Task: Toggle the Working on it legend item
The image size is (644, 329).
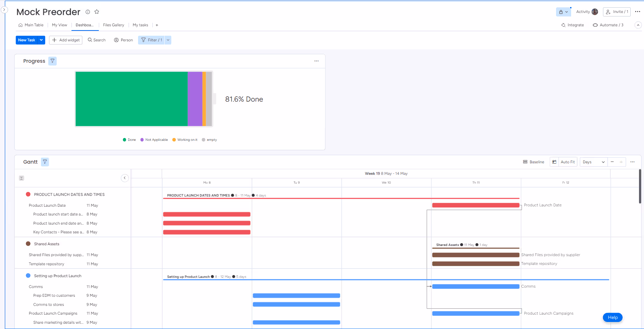Action: tap(185, 139)
